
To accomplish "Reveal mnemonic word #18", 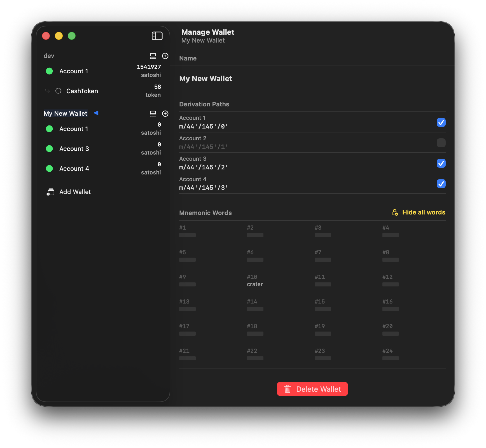I will [x=255, y=334].
